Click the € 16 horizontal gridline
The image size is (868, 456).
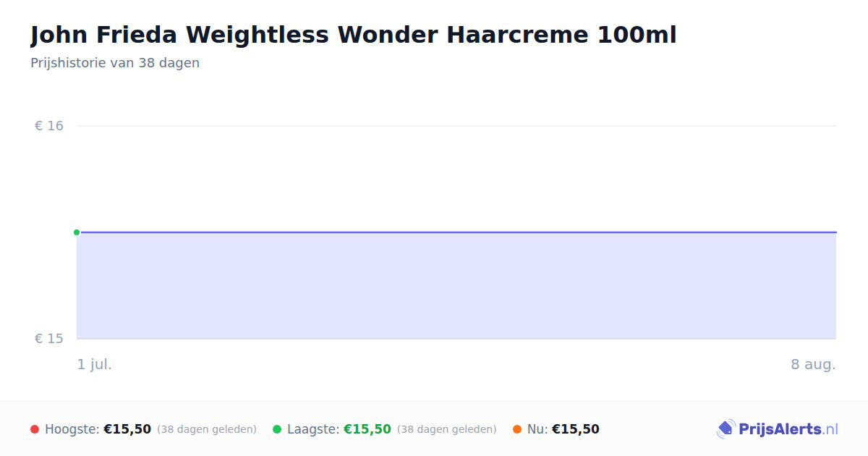(456, 126)
